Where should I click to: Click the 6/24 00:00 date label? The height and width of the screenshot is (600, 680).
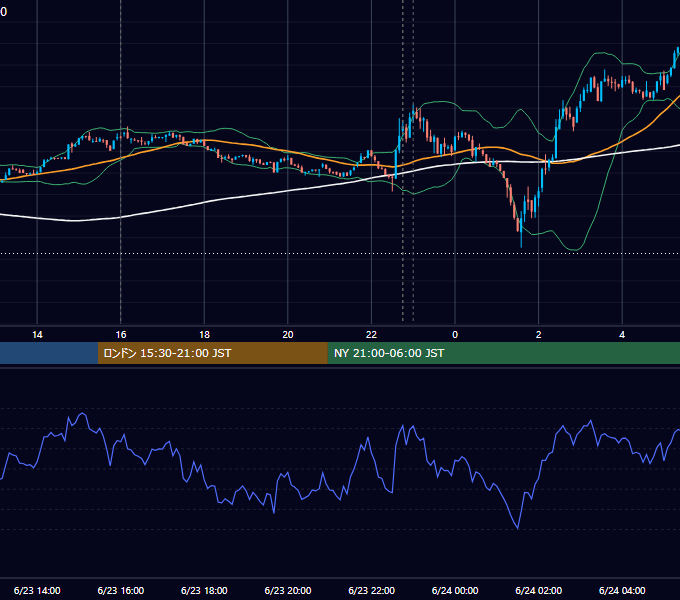coord(455,590)
